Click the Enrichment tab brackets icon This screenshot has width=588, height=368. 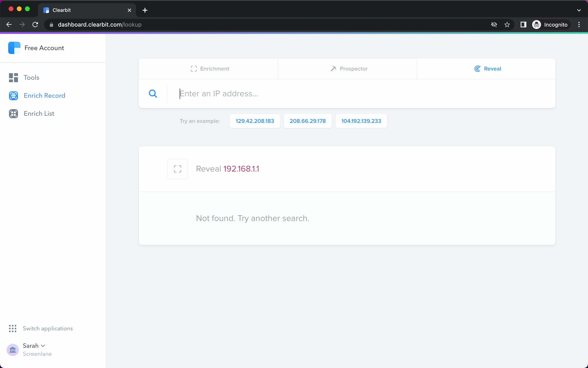[194, 69]
